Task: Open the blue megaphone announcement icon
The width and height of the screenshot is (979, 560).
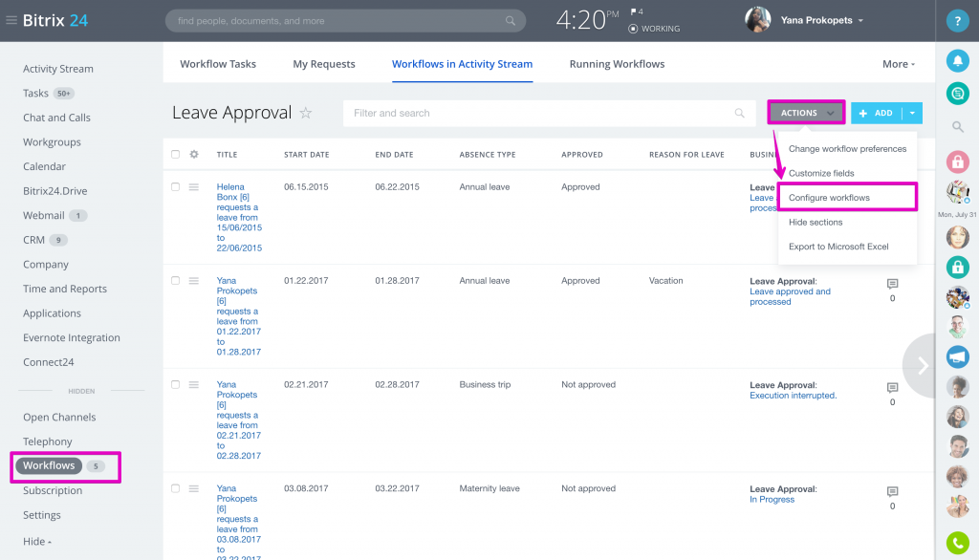Action: click(x=957, y=356)
